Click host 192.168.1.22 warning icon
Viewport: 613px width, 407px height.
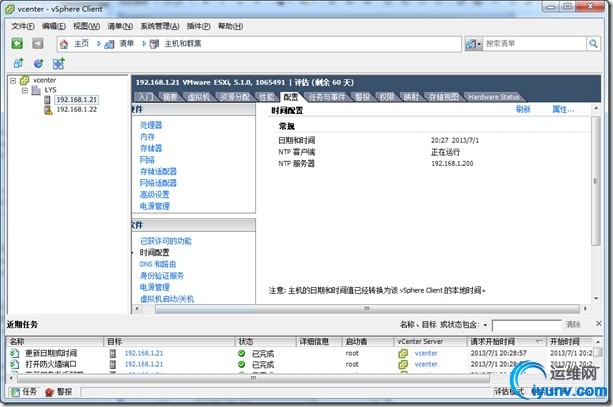[x=48, y=110]
